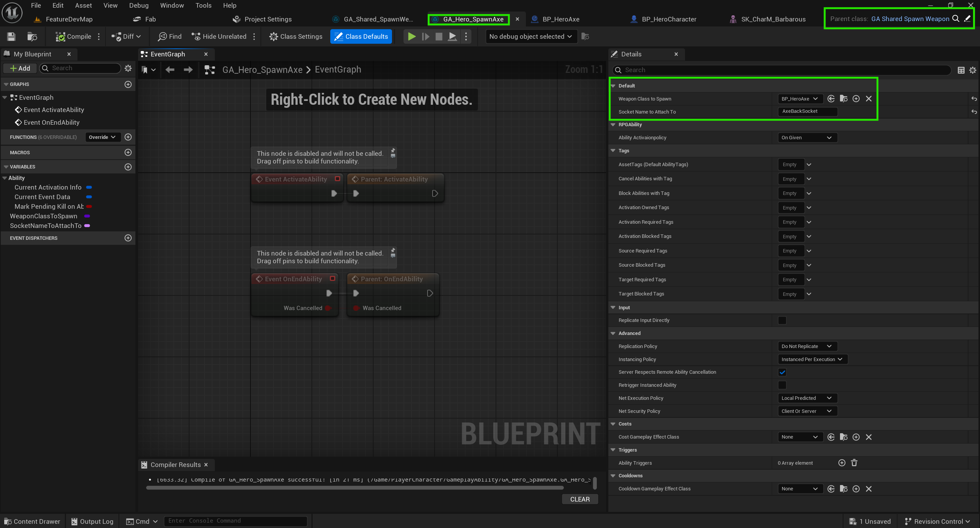Screen dimensions: 980x528
Task: Reset Weapon Class to Spawn to default
Action: pos(974,99)
